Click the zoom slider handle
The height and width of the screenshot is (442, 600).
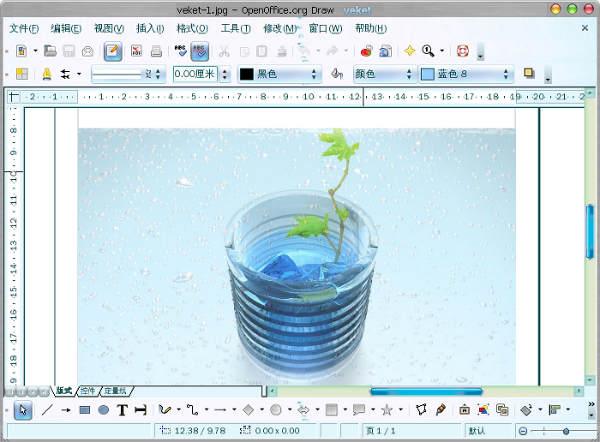[x=566, y=431]
